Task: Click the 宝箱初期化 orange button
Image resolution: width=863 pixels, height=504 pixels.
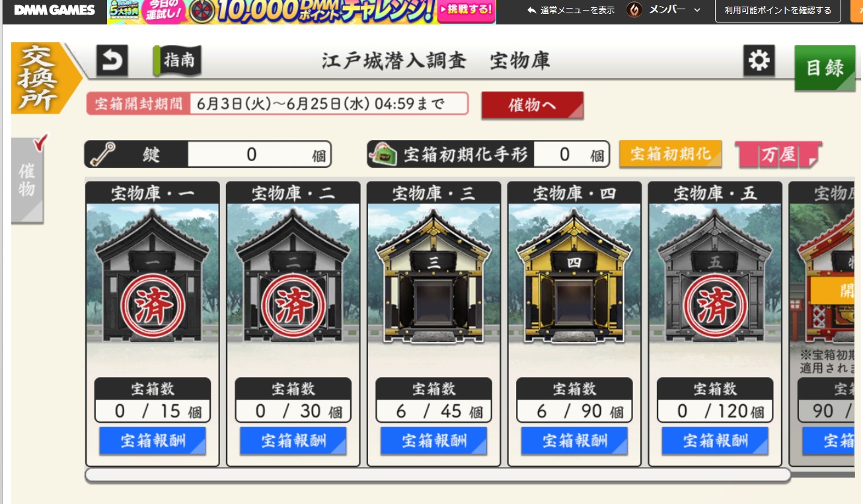Action: point(670,154)
